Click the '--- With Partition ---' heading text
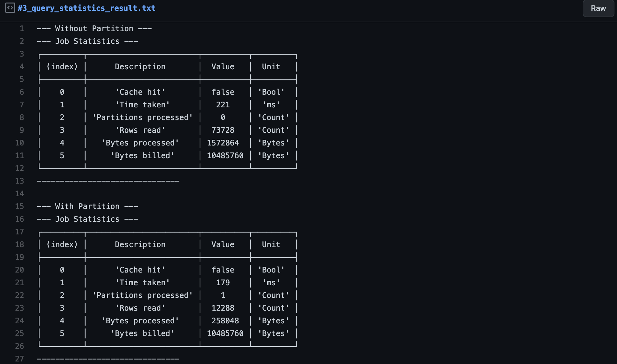The height and width of the screenshot is (364, 617). pyautogui.click(x=87, y=206)
